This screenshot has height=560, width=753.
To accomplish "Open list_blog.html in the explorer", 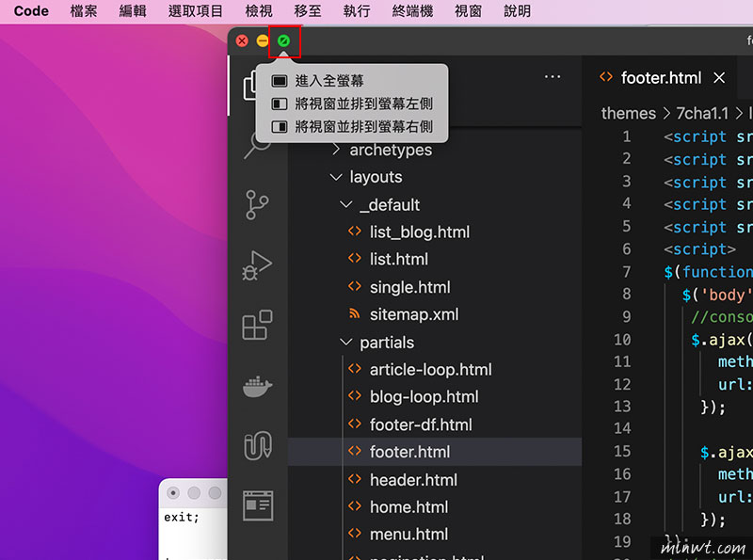I will pos(435,232).
